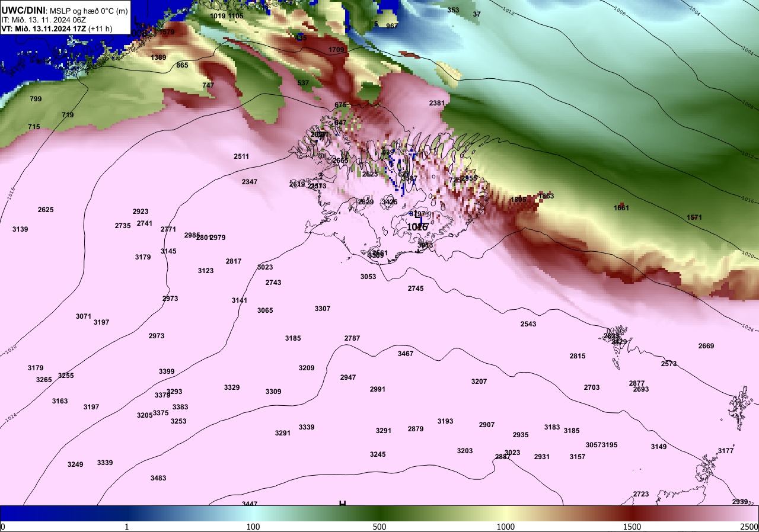Click the freezing level value 1709

[x=336, y=50]
